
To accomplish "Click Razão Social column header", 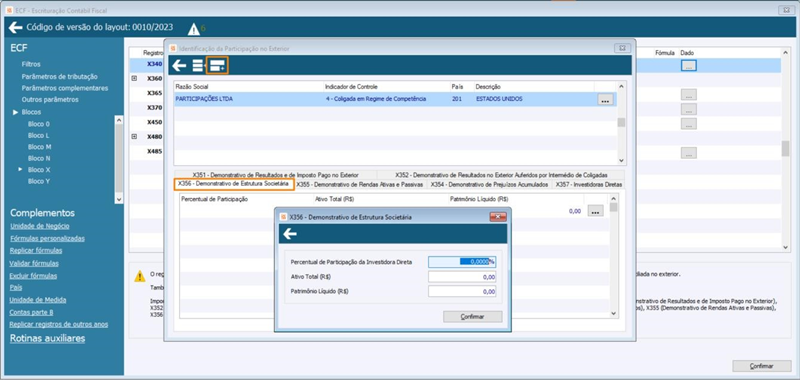I will (x=192, y=87).
